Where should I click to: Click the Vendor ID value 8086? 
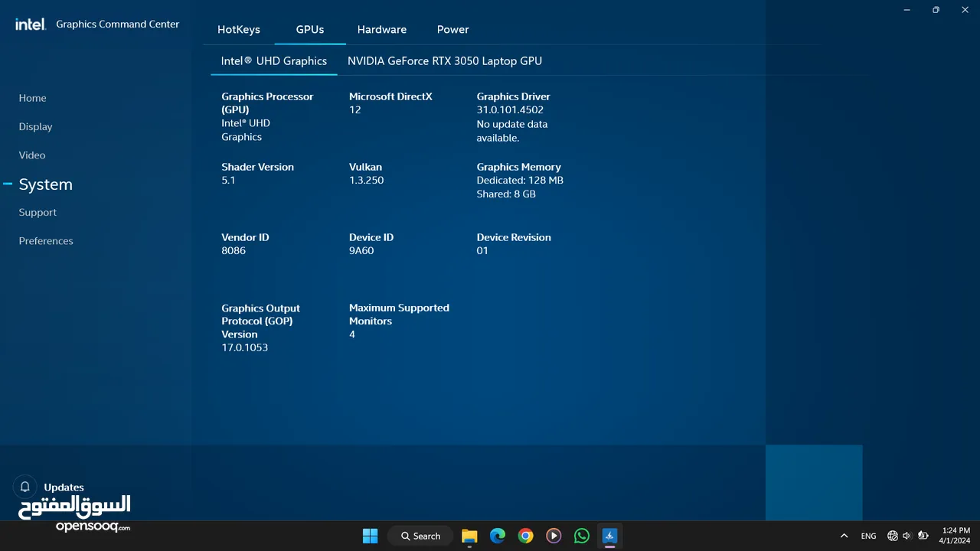[234, 250]
